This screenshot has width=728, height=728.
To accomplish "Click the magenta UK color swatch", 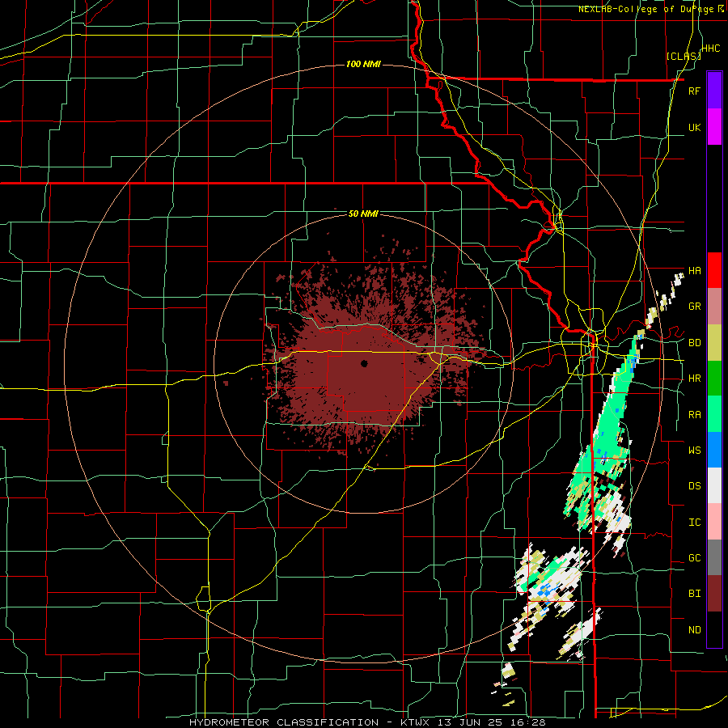I will [714, 127].
